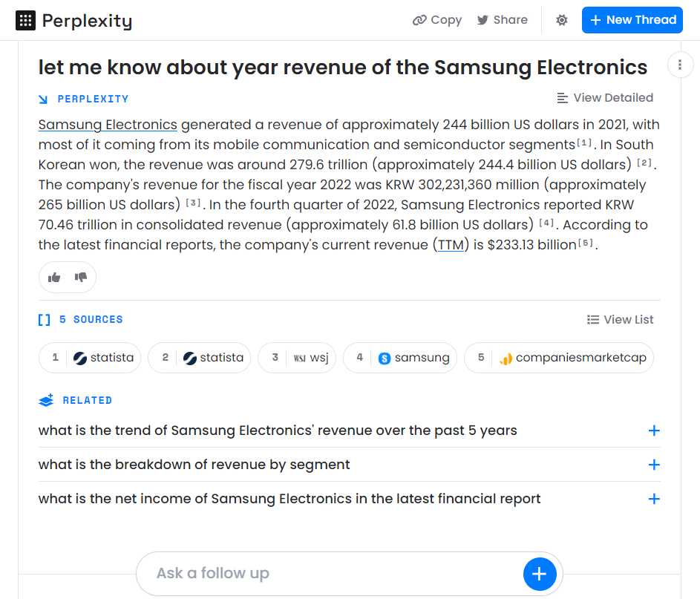Expand the net income question plus icon

click(x=654, y=499)
